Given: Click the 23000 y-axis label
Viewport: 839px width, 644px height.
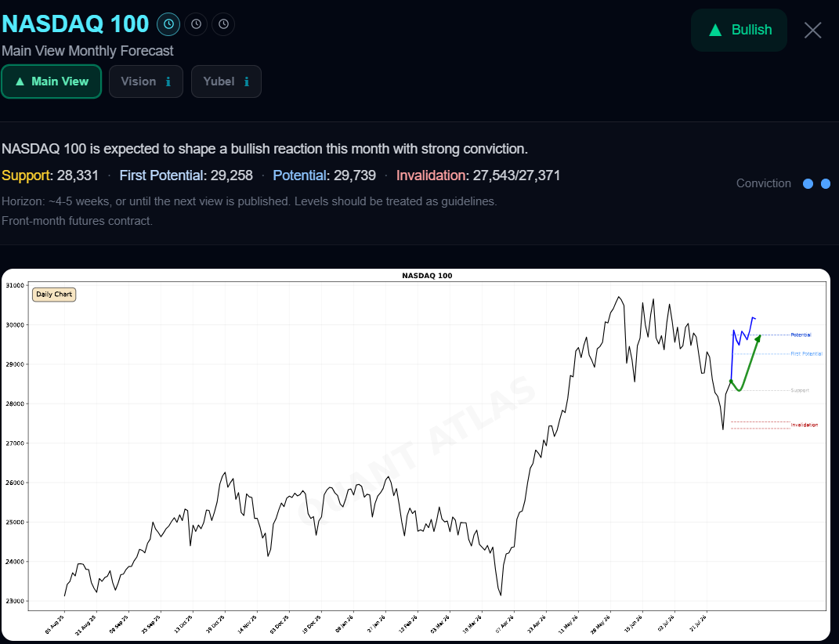Looking at the screenshot, I should click(x=15, y=601).
